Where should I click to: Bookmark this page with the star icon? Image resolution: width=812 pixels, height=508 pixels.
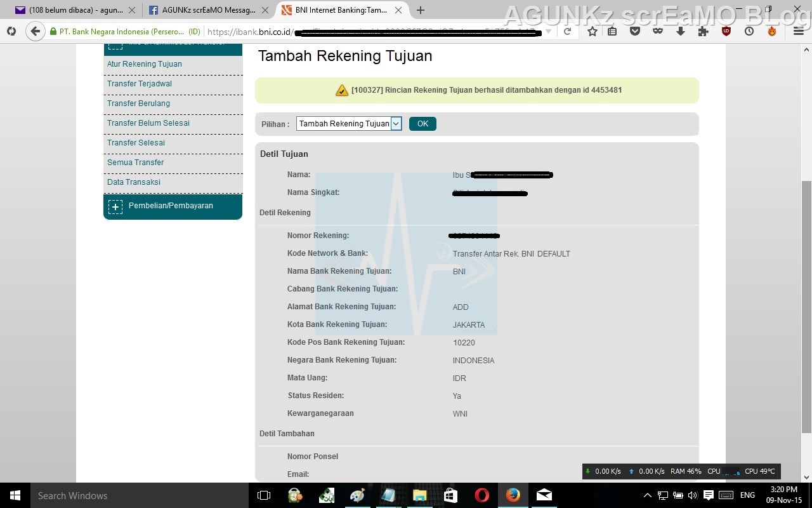pyautogui.click(x=592, y=31)
